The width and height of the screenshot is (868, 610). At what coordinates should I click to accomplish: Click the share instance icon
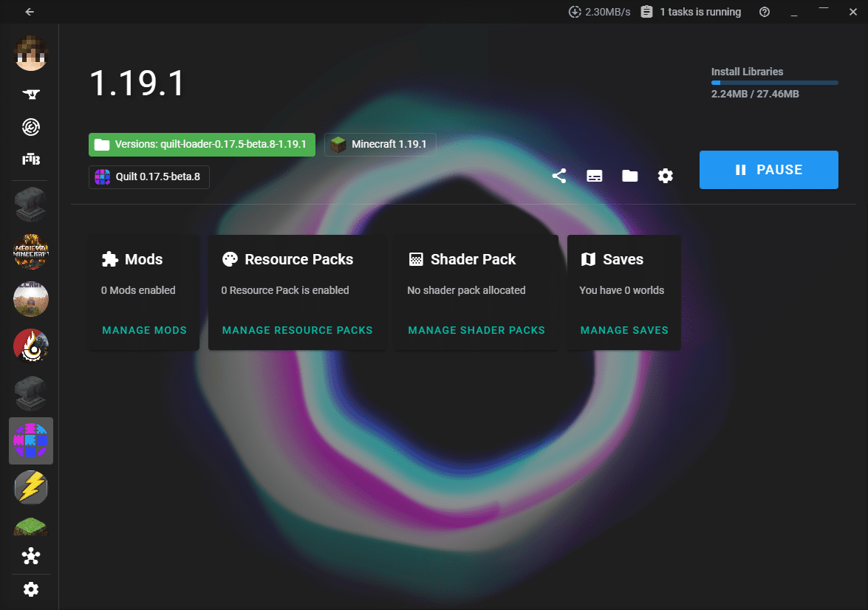[559, 176]
